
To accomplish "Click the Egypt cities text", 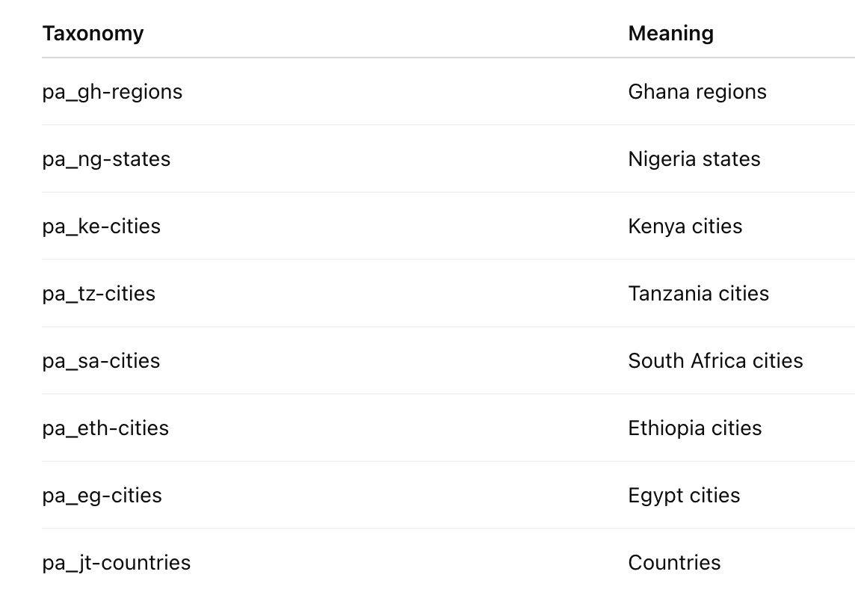I will (684, 496).
